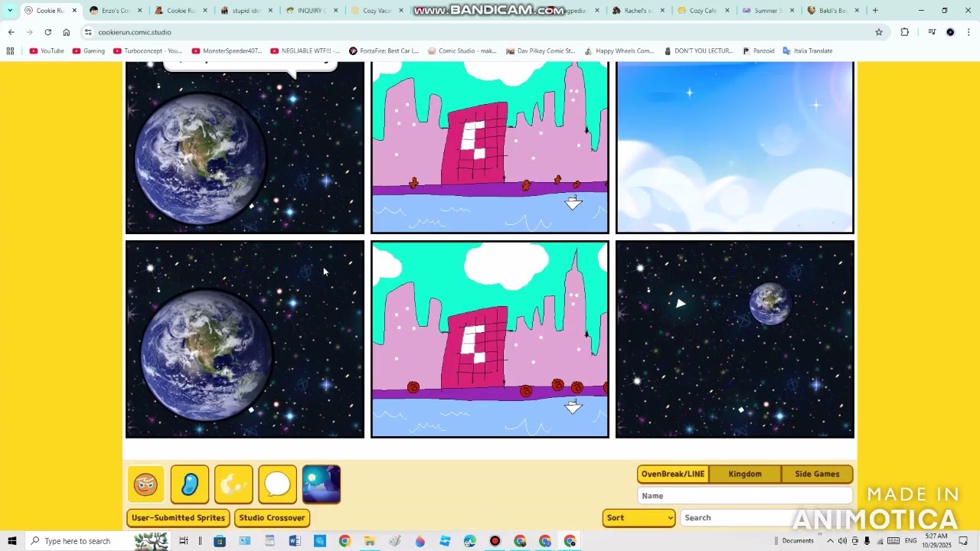Select the panel with small distant Earth

(x=735, y=340)
